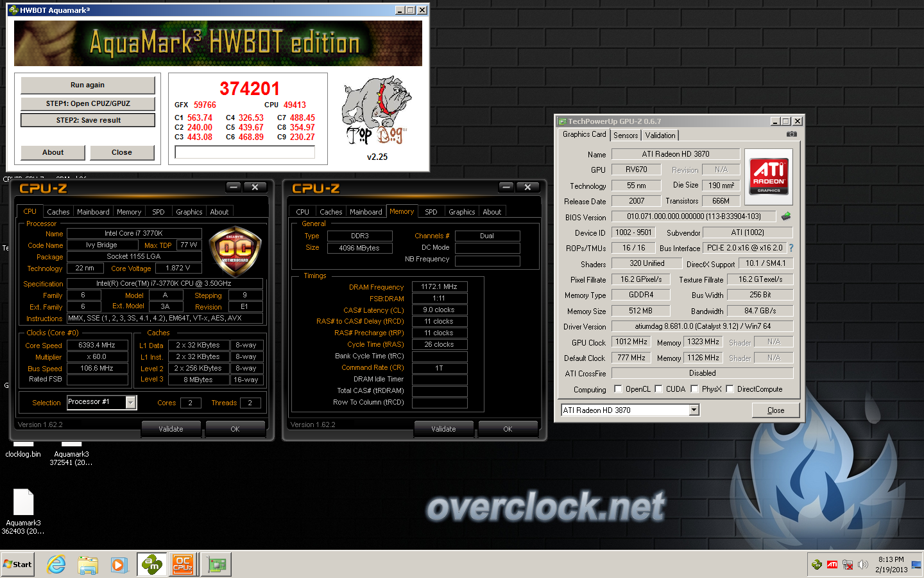Click the DRAM Frequency value 1172.1 MHz

[440, 286]
